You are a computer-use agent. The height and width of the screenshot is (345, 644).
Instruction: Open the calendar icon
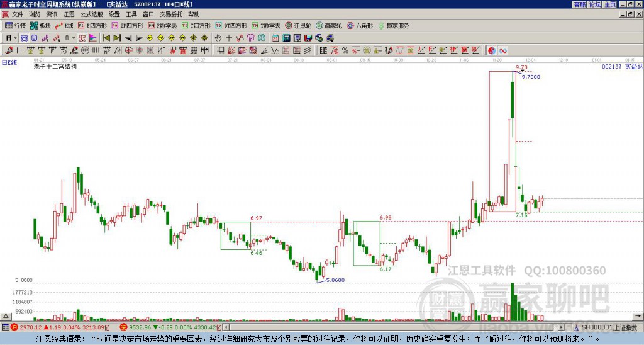[x=275, y=38]
